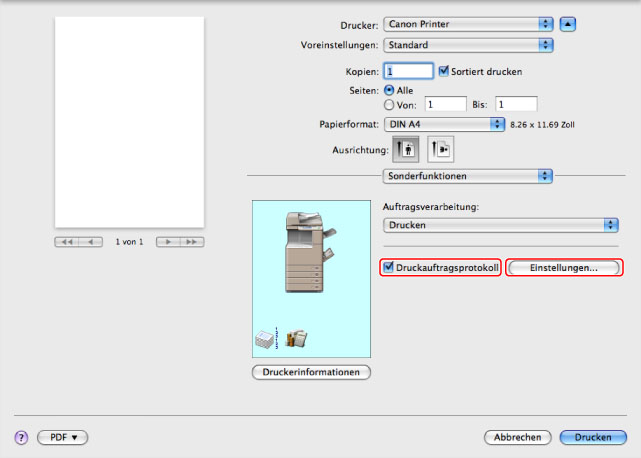The image size is (641, 458).
Task: Disable the Druckauftragsprotokoll checkbox
Action: (389, 268)
